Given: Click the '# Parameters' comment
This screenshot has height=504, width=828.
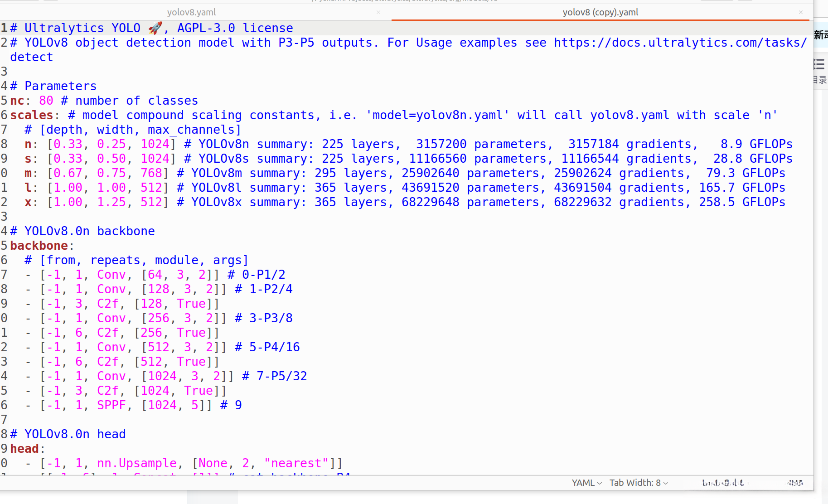Looking at the screenshot, I should [53, 86].
